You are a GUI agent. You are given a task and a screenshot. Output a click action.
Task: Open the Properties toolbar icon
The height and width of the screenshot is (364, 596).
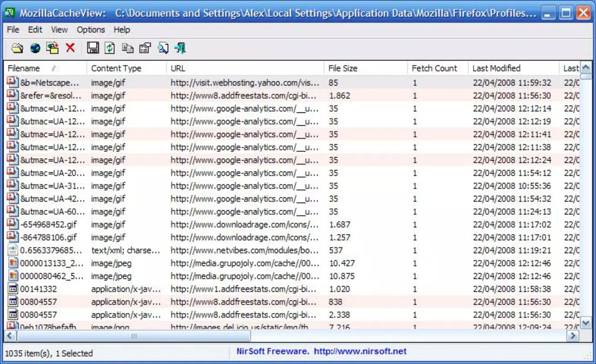(x=145, y=48)
